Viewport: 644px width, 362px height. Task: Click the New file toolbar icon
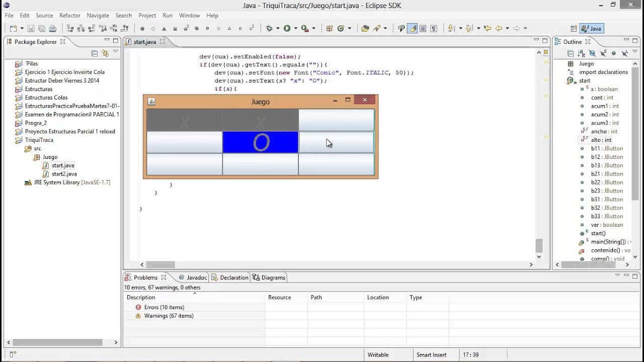click(13, 29)
